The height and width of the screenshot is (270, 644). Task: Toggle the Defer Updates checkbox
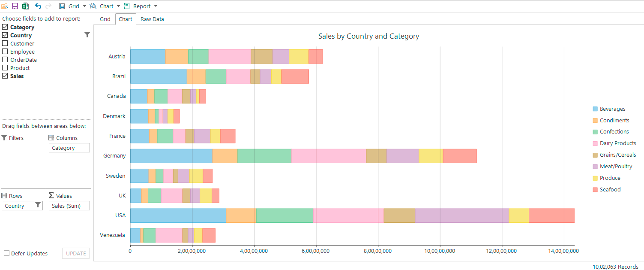pyautogui.click(x=6, y=253)
